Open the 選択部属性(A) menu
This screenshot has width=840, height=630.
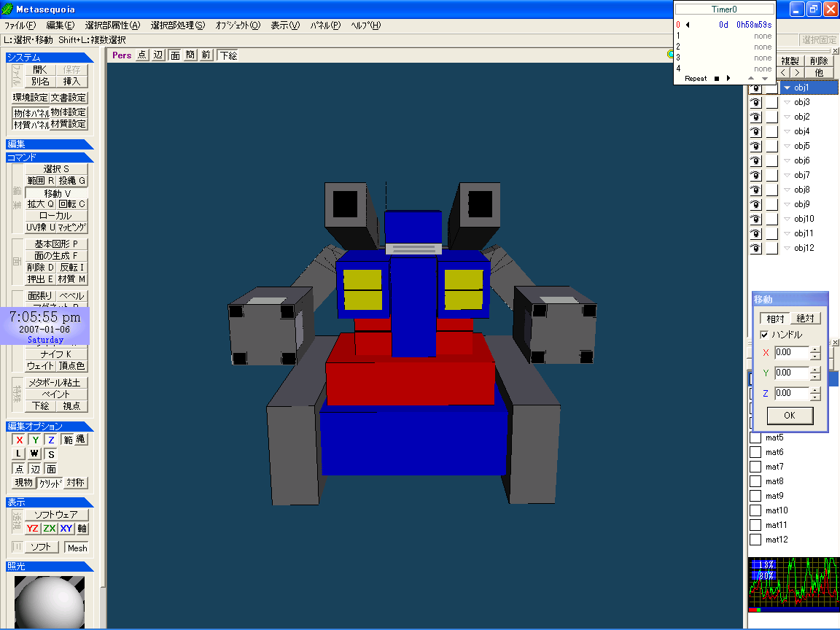tap(112, 26)
